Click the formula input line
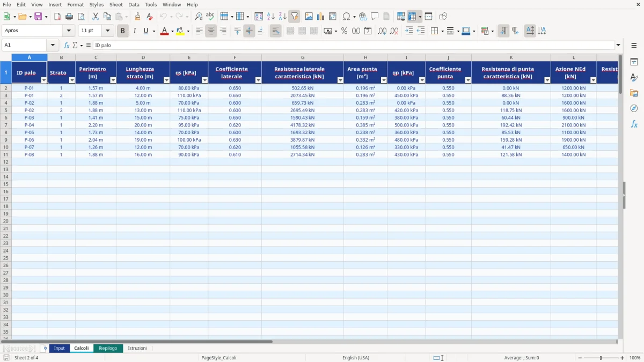The image size is (644, 362). pyautogui.click(x=354, y=46)
